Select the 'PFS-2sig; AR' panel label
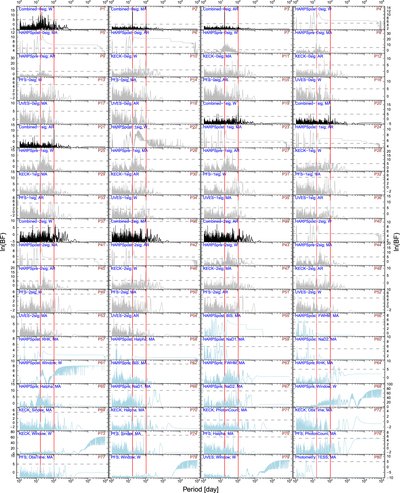Viewport: 400px width, 493px height. [x=216, y=292]
